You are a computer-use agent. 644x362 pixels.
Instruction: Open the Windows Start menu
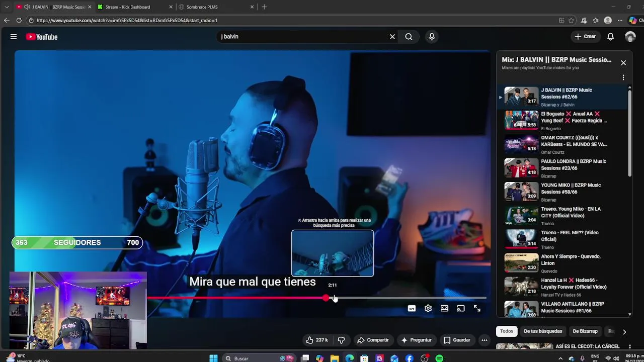click(213, 358)
